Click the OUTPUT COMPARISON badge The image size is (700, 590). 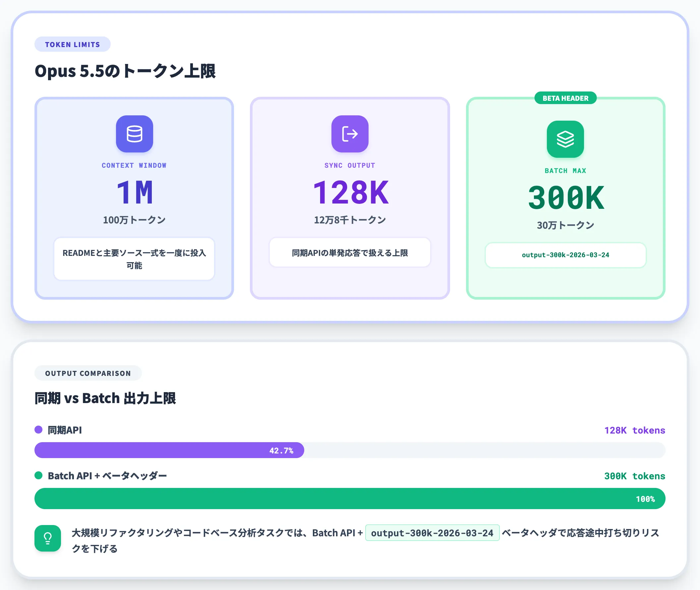88,373
